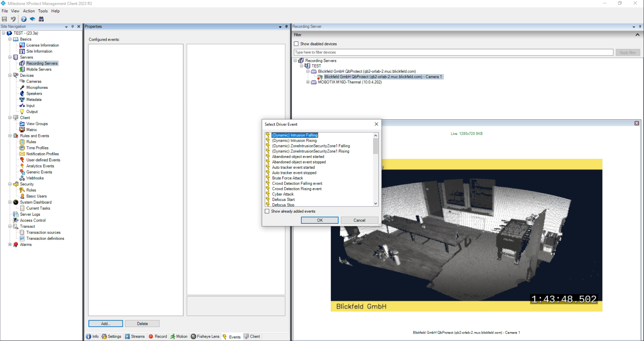
Task: Switch to the Motion tab
Action: (x=179, y=336)
